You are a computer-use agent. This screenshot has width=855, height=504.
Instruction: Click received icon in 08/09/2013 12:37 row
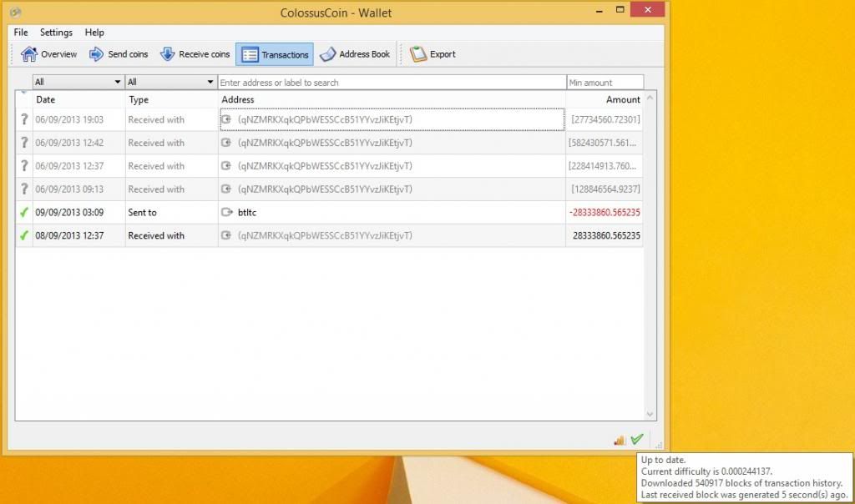(226, 235)
